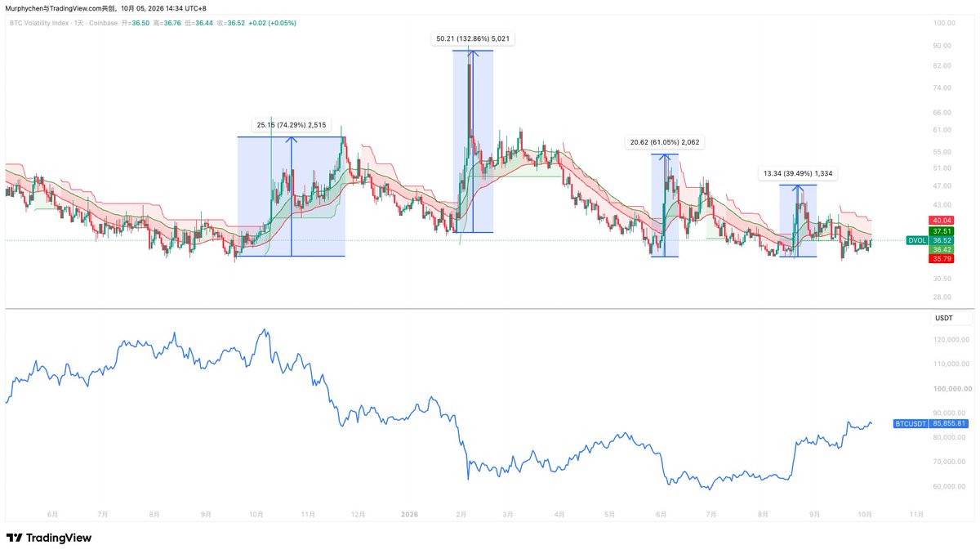Click the 74.00 price axis value

[x=942, y=87]
